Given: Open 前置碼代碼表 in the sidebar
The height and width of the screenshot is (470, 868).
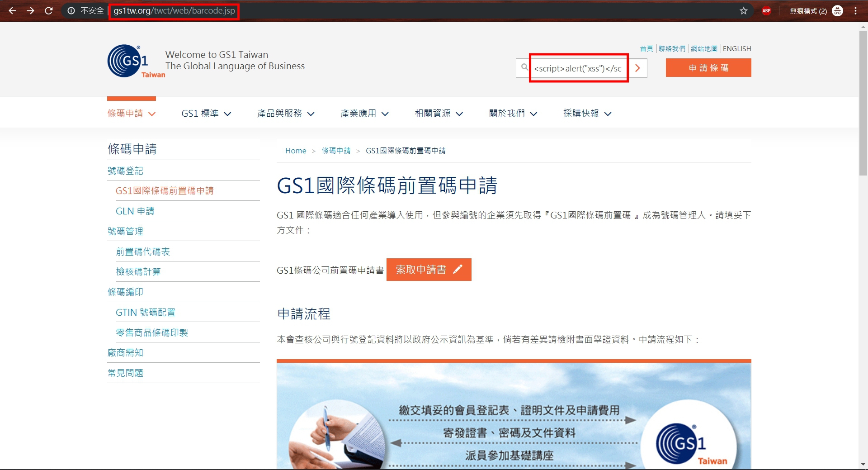Looking at the screenshot, I should [143, 252].
